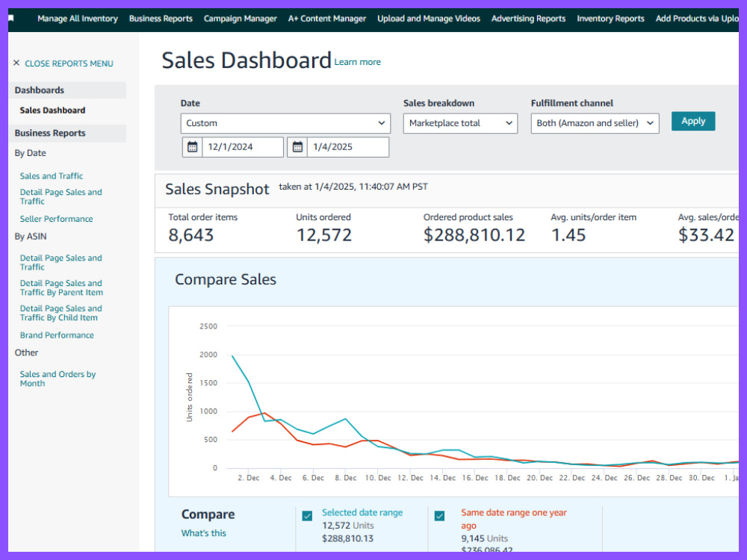
Task: Open Advertising Reports menu item
Action: tap(528, 19)
